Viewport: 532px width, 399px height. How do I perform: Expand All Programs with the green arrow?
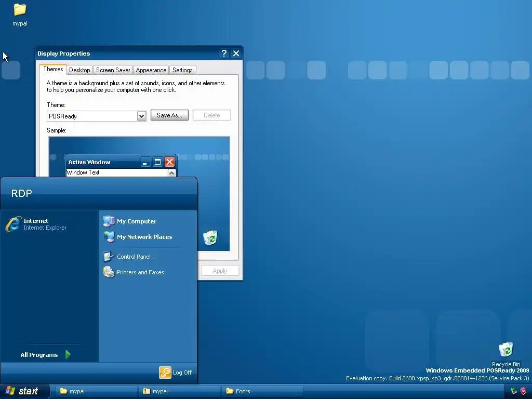68,354
